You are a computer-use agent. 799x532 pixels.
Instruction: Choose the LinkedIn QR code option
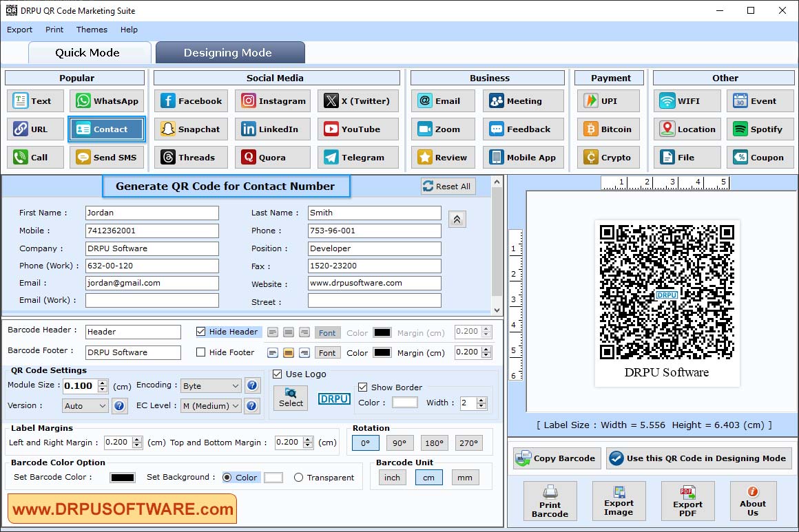(x=273, y=129)
